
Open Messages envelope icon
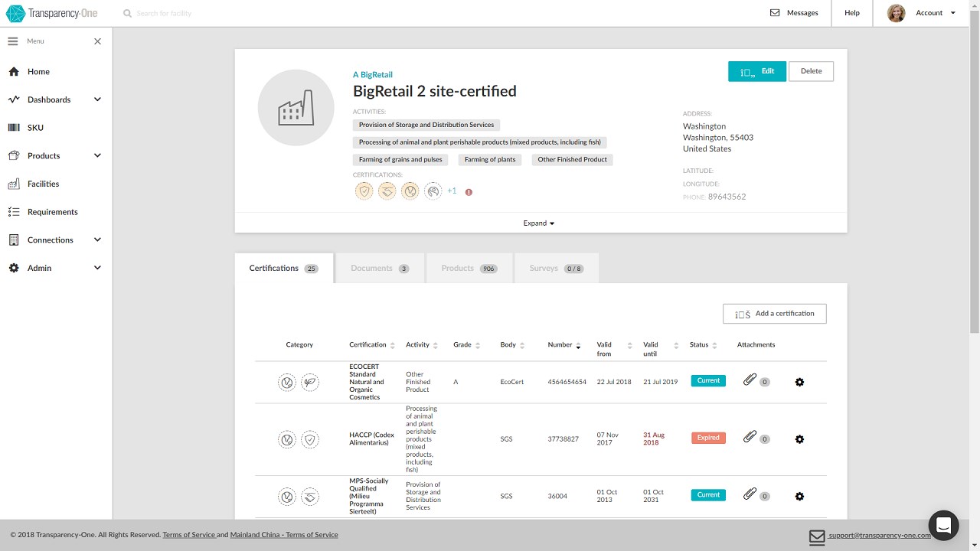775,13
